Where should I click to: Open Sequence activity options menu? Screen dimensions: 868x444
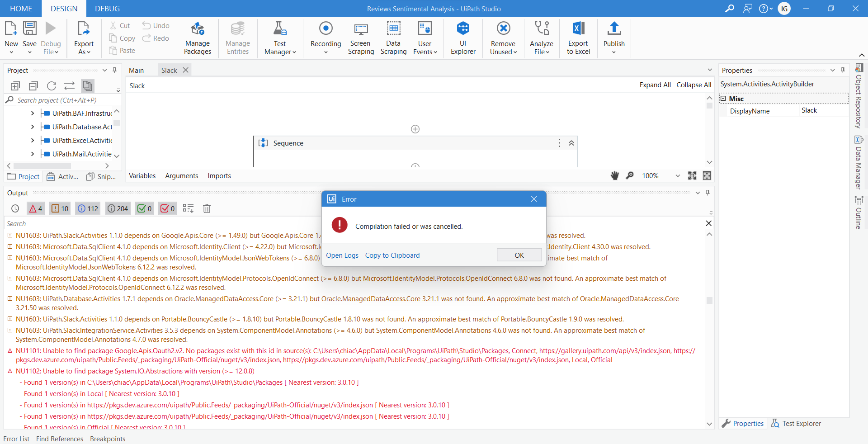pyautogui.click(x=559, y=143)
